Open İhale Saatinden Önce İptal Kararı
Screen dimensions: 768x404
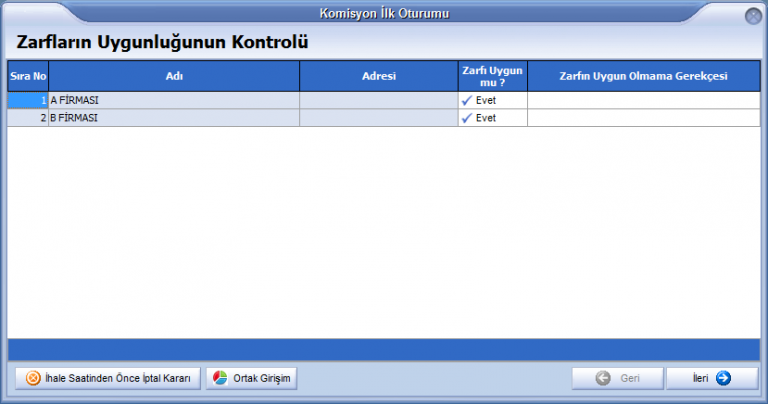coord(108,378)
